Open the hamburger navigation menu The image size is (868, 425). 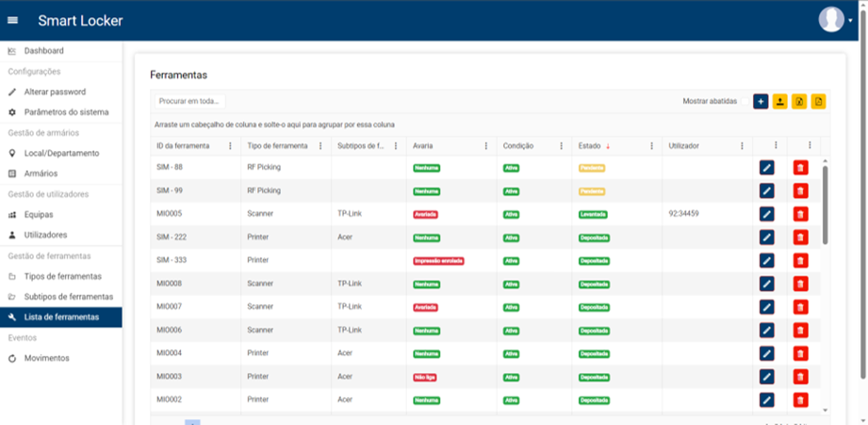point(13,20)
